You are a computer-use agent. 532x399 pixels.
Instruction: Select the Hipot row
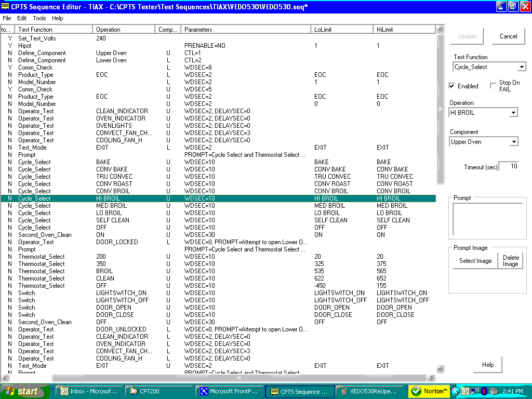coord(218,46)
